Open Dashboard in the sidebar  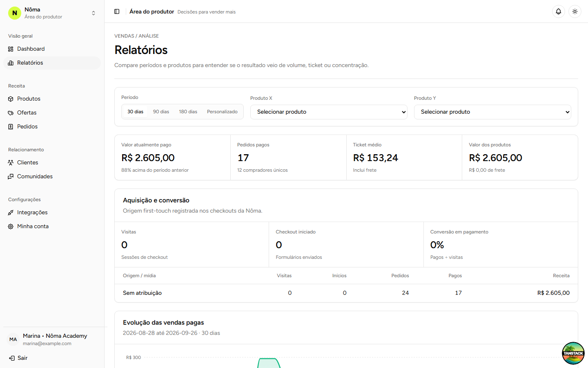tap(52, 49)
